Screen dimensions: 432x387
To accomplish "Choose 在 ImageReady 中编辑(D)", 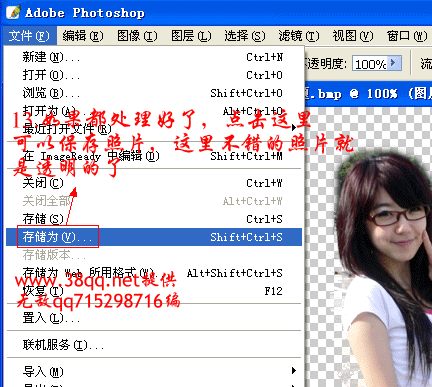I will 154,156.
